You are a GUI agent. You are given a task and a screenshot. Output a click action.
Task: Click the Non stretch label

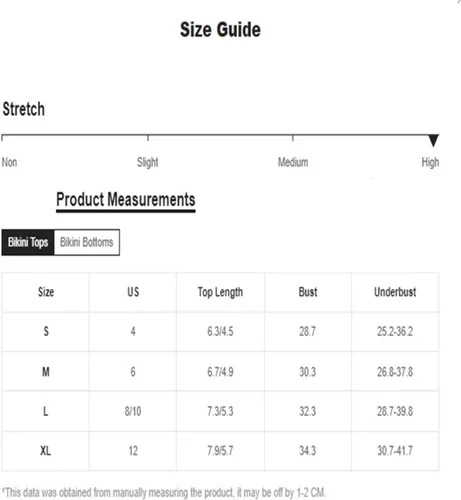[x=9, y=162]
